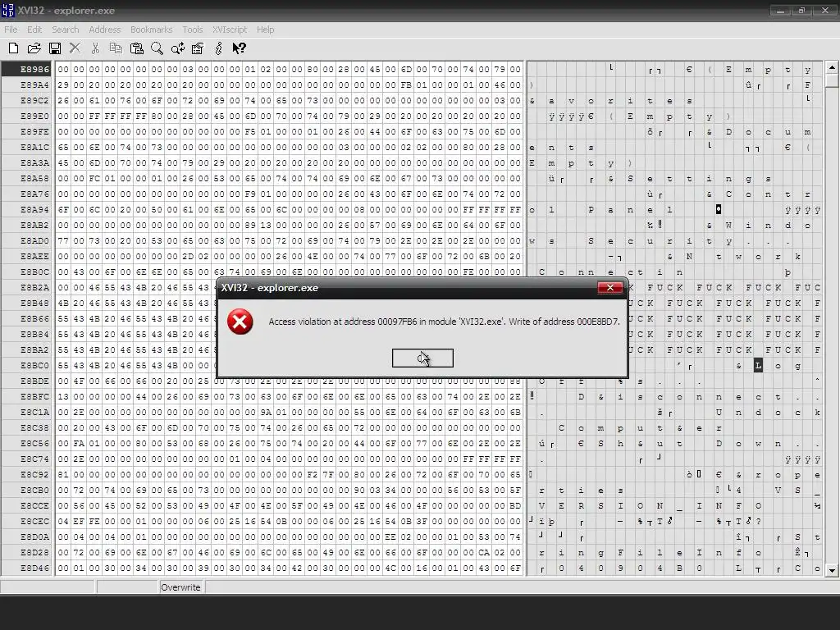
Task: Close the XVI32 main window
Action: (x=825, y=10)
